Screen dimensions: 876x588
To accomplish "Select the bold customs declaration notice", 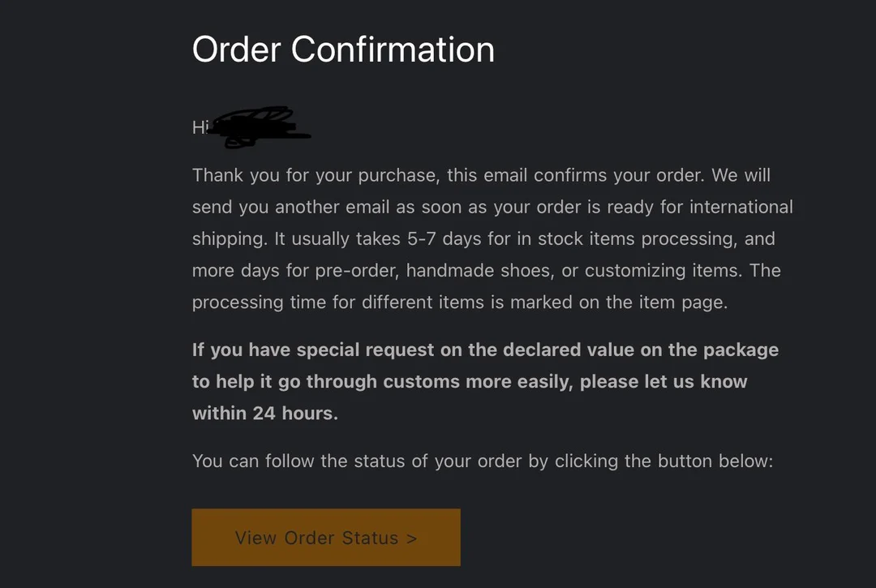I will point(483,381).
